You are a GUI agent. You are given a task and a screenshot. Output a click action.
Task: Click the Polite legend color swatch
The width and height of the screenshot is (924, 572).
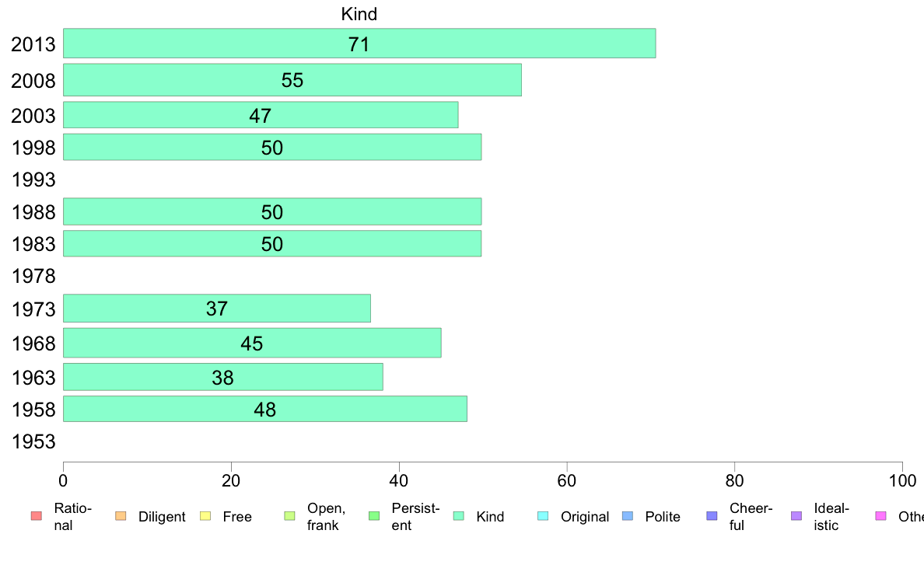tap(628, 516)
